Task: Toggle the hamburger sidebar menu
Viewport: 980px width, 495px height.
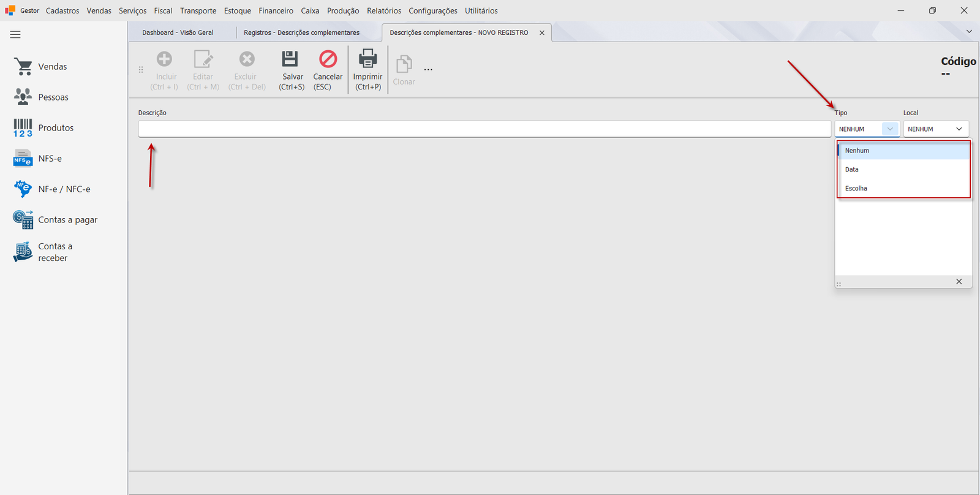Action: point(15,35)
